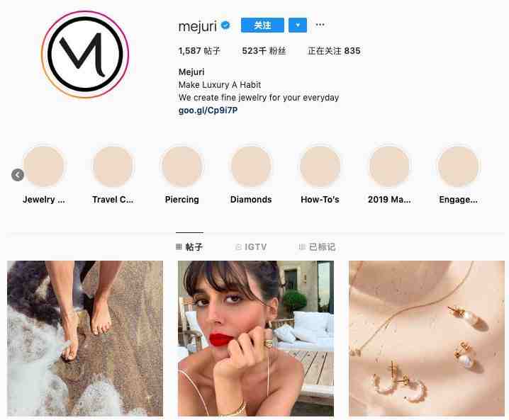Open the three-dot more options menu
The width and height of the screenshot is (509, 420).
click(x=320, y=25)
